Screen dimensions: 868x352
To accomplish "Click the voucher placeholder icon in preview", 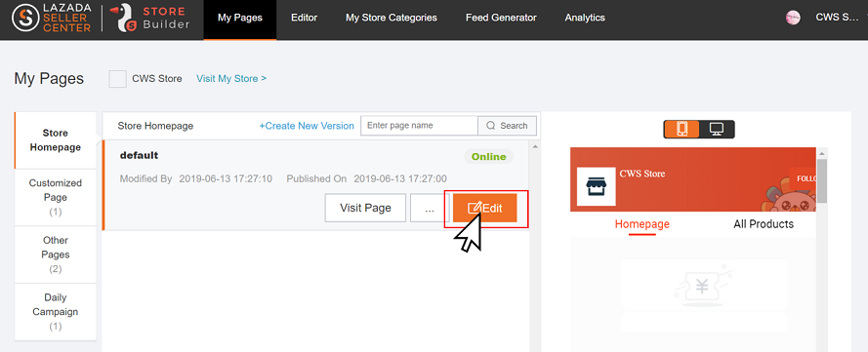I will [x=702, y=287].
